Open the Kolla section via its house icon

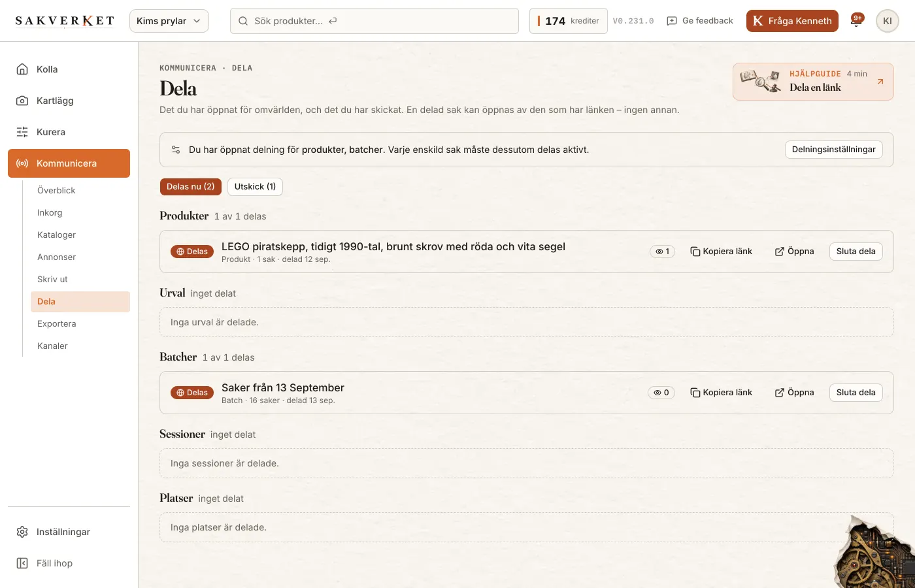(22, 69)
